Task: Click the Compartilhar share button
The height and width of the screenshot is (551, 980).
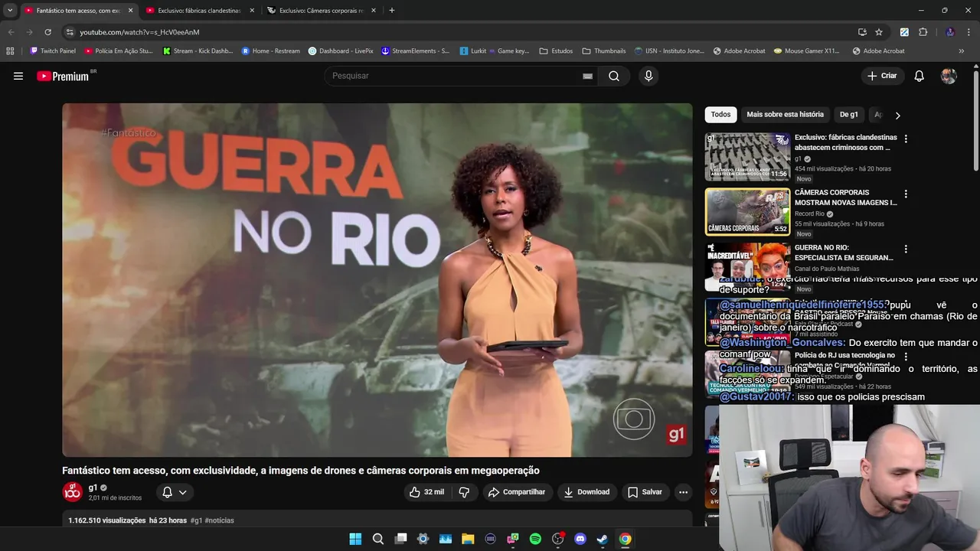Action: [517, 492]
